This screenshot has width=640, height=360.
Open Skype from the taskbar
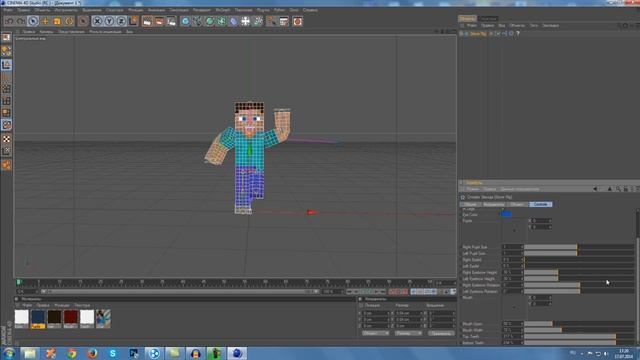tap(113, 353)
